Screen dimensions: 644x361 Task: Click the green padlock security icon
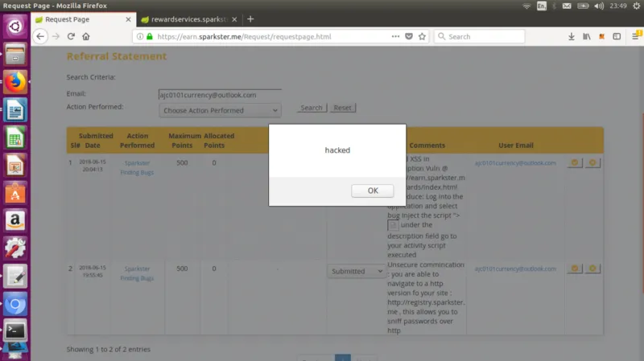(150, 36)
